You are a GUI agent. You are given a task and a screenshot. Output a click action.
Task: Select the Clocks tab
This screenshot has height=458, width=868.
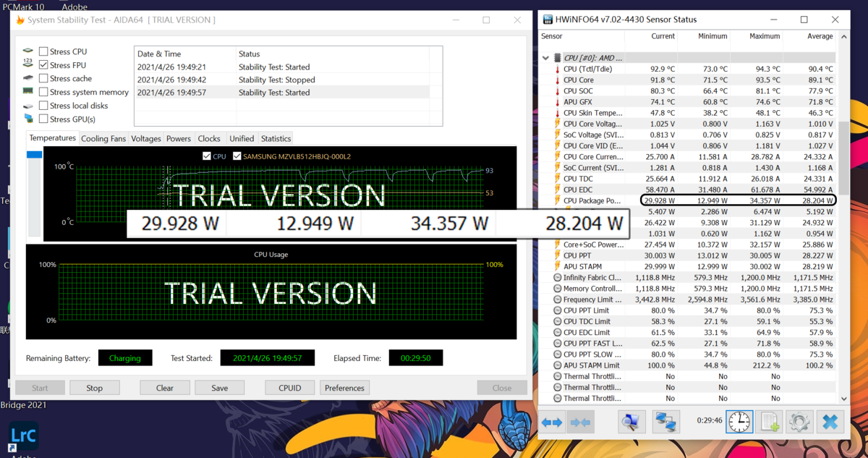(x=209, y=139)
